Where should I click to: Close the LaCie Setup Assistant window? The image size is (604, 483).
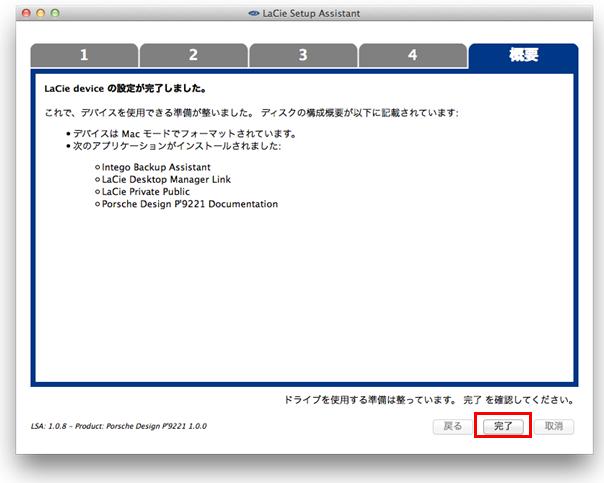[26, 13]
